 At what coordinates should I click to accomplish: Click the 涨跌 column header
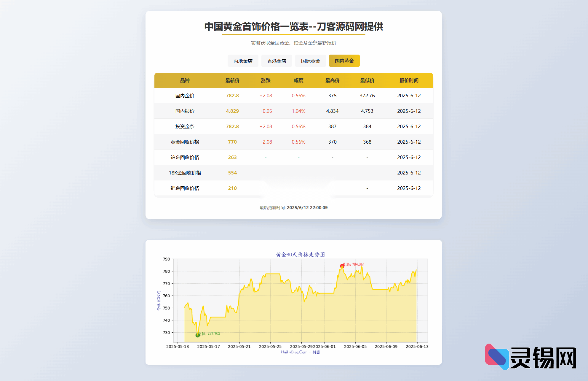pos(266,80)
